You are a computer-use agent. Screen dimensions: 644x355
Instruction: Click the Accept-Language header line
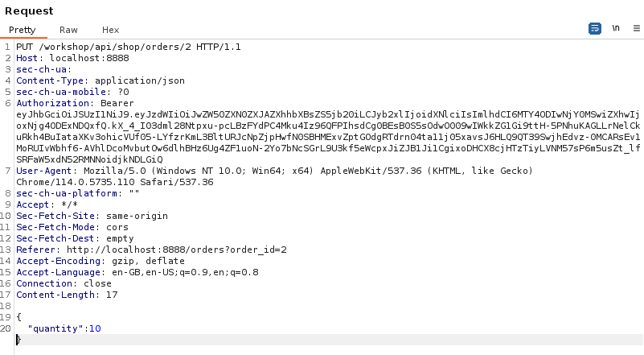click(137, 272)
